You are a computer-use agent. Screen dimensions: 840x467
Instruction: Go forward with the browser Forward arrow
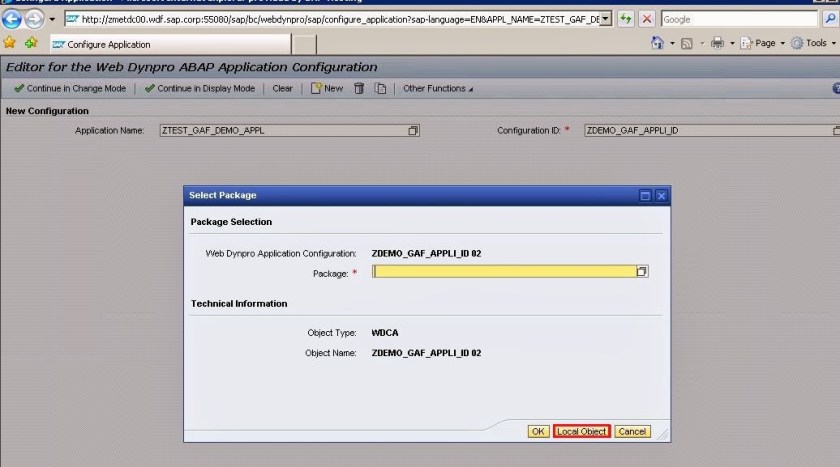pyautogui.click(x=34, y=19)
